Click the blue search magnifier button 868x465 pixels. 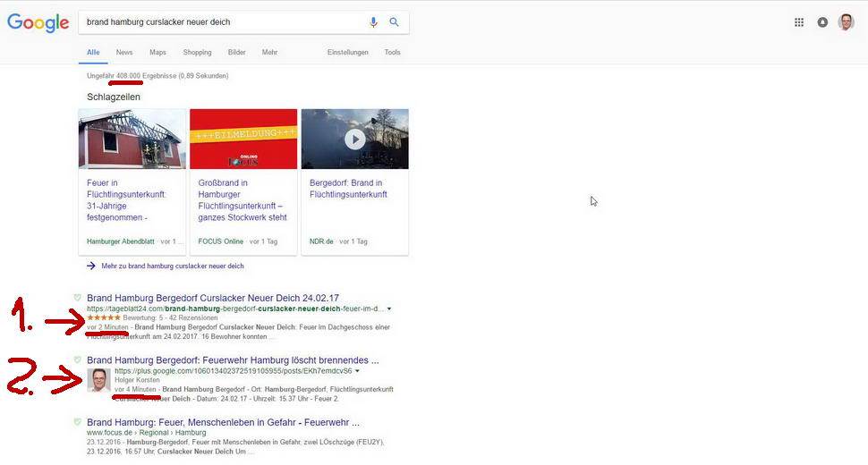[394, 22]
